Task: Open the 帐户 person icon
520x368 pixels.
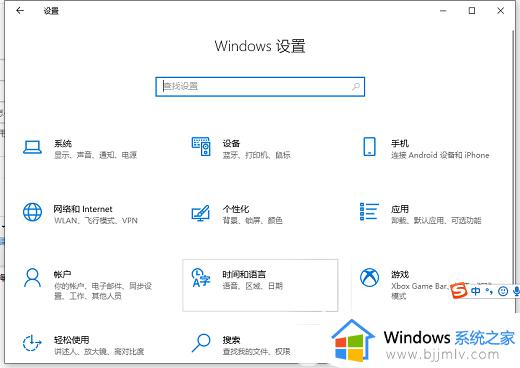Action: (x=32, y=278)
